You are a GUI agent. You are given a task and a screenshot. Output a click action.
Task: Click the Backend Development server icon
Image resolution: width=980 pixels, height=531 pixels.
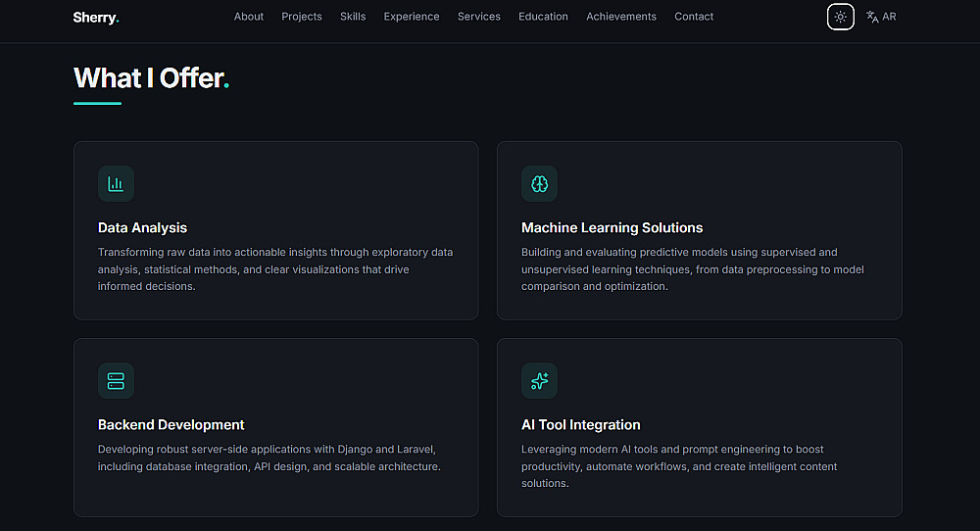(116, 380)
